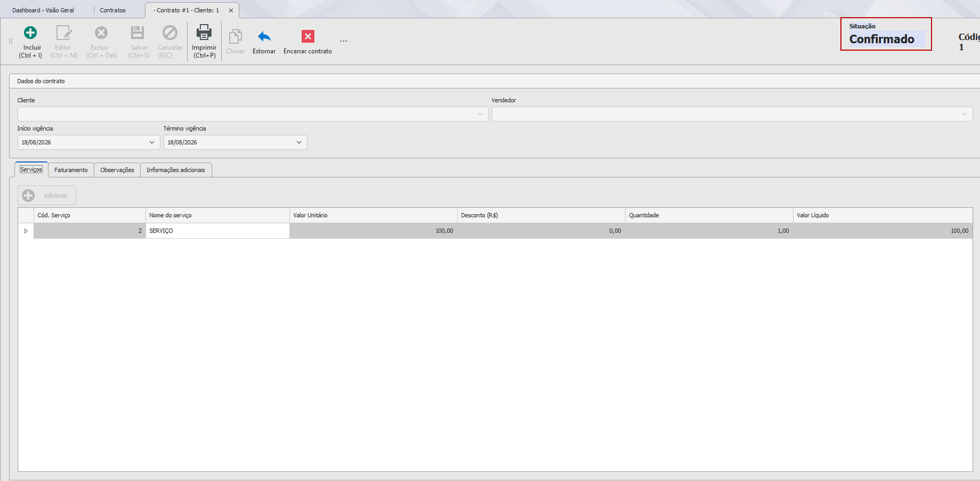Screen dimensions: 980x481
Task: Open the Vendedor dropdown
Action: coord(964,114)
